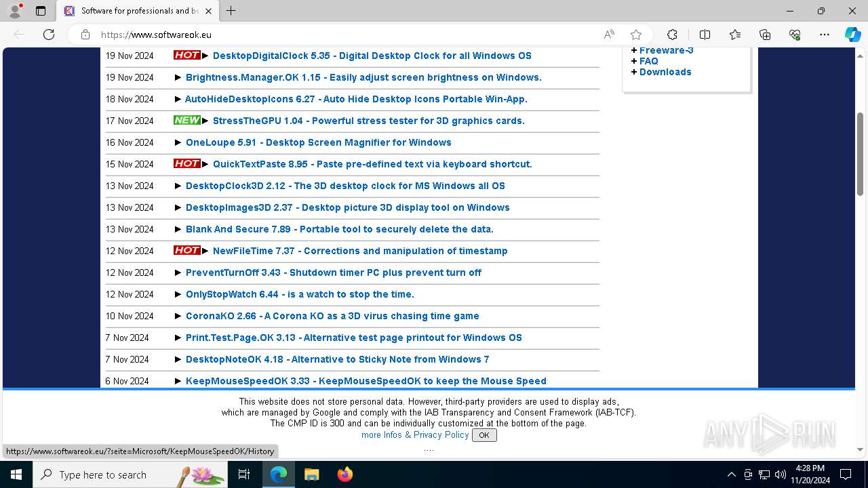Click HOT badge beside QuickTextPaste

187,164
